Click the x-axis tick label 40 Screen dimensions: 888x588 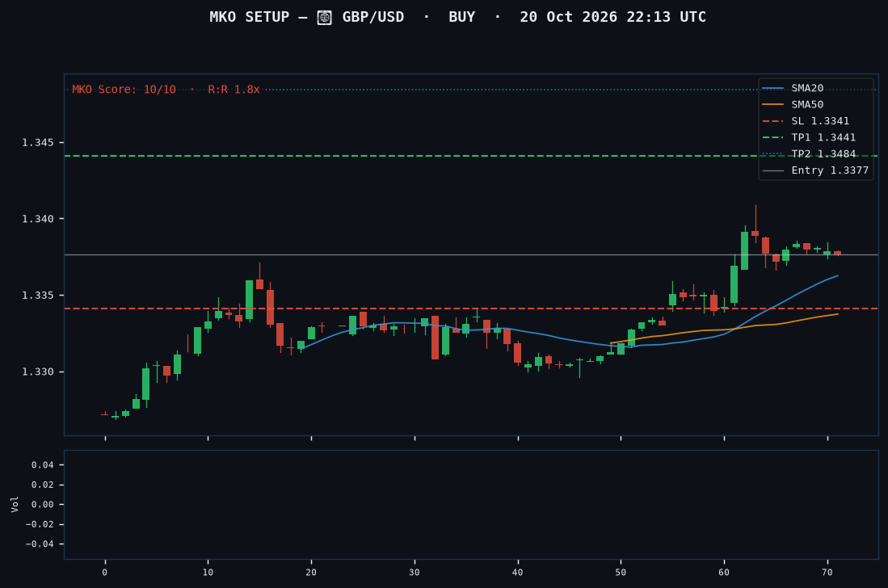pyautogui.click(x=518, y=572)
